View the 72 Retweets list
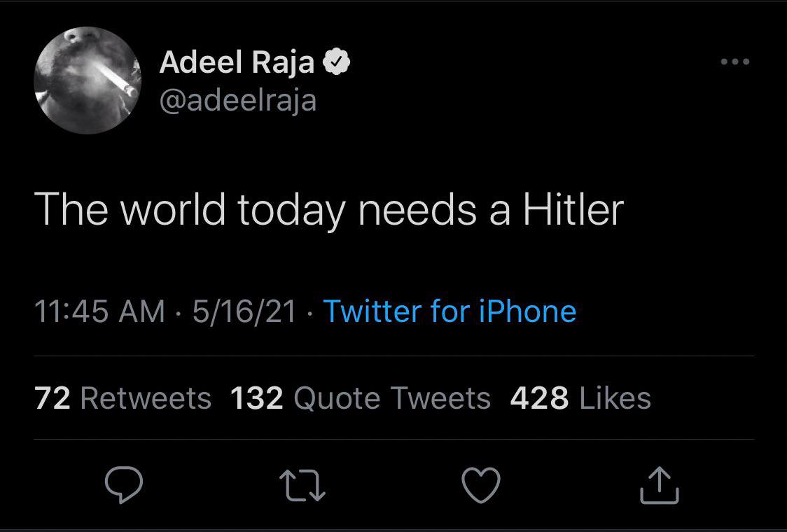Image resolution: width=787 pixels, height=532 pixels. pyautogui.click(x=123, y=398)
